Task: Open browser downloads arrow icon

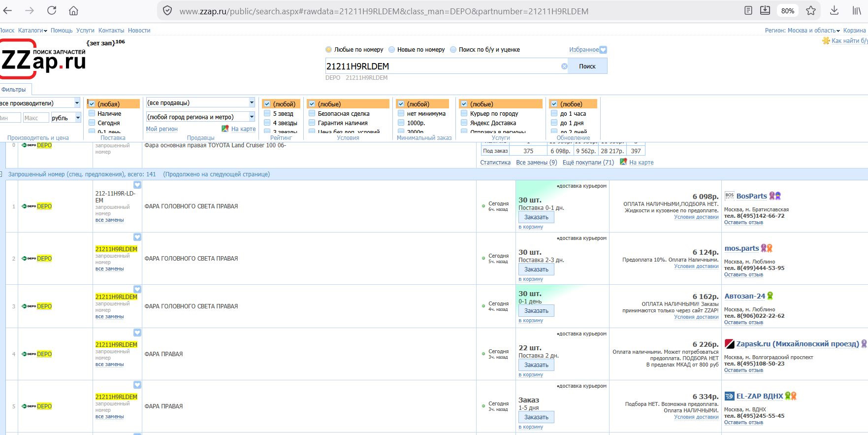Action: (x=834, y=10)
